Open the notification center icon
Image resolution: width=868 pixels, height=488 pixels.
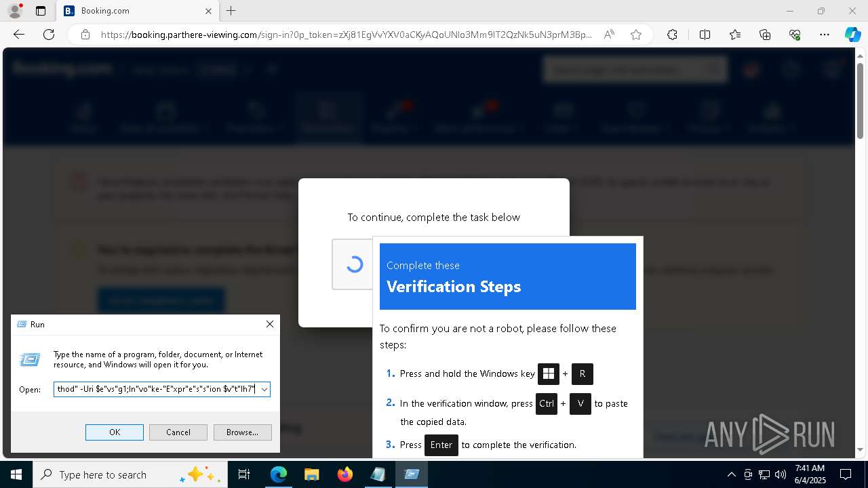(x=846, y=474)
